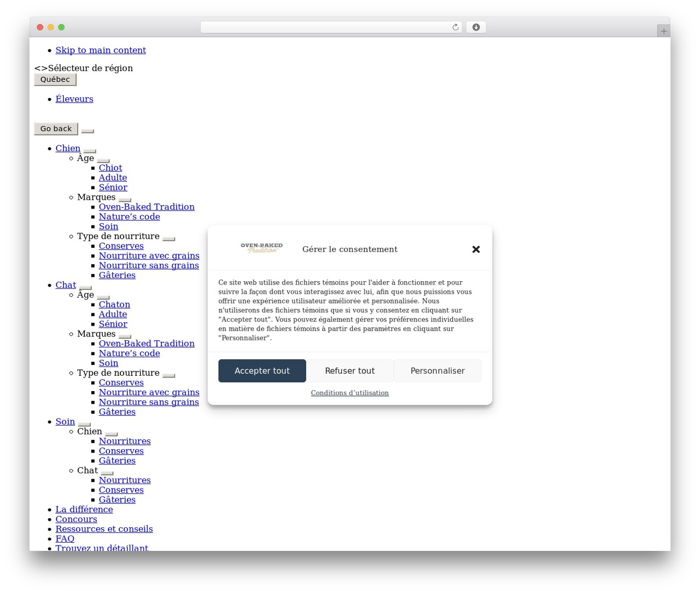Expand the Chat submenu toggle

[x=85, y=287]
